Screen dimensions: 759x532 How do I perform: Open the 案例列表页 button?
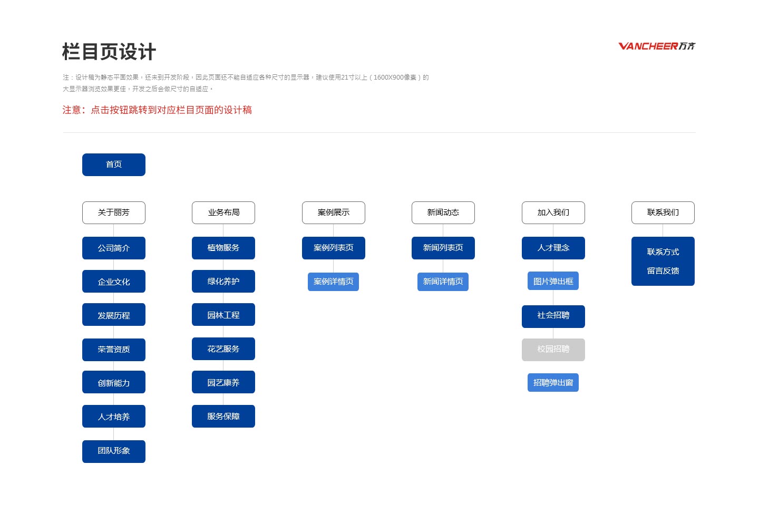334,248
